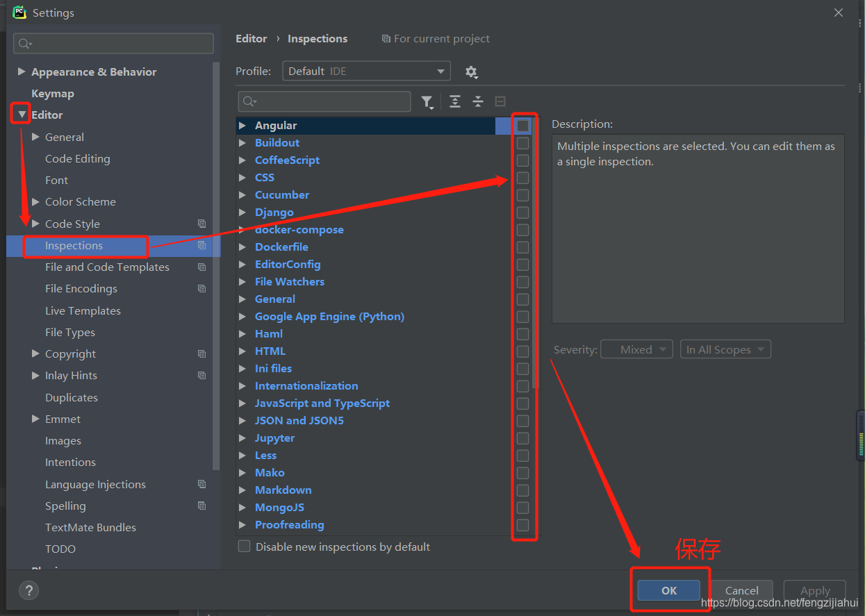Click OK to save settings
This screenshot has height=616, width=865.
point(669,590)
